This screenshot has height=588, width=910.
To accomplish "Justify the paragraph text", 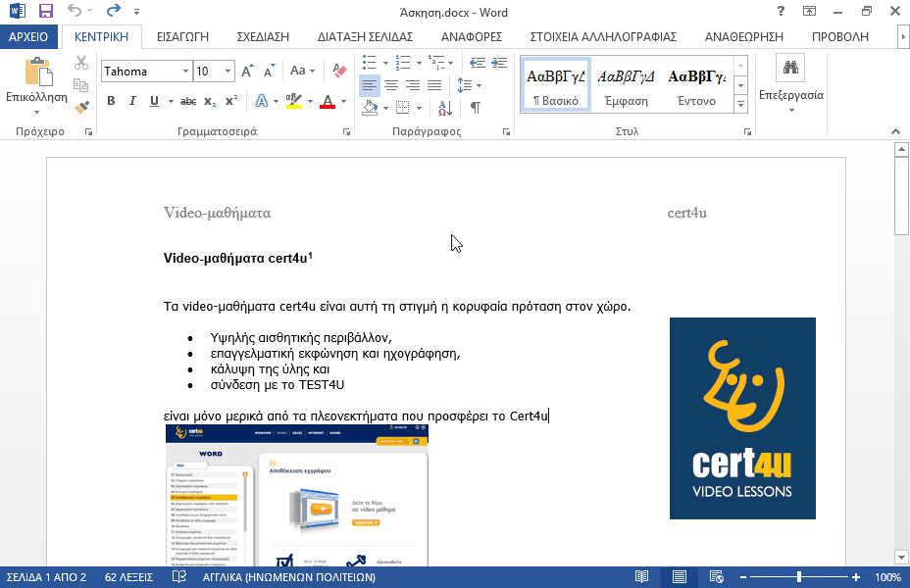I will (x=434, y=86).
